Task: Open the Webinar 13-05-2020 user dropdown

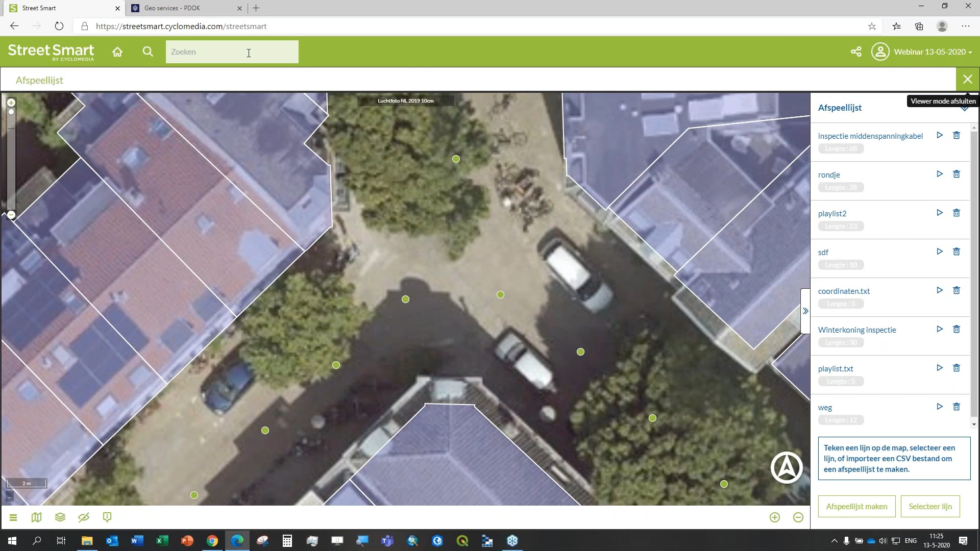Action: [922, 52]
